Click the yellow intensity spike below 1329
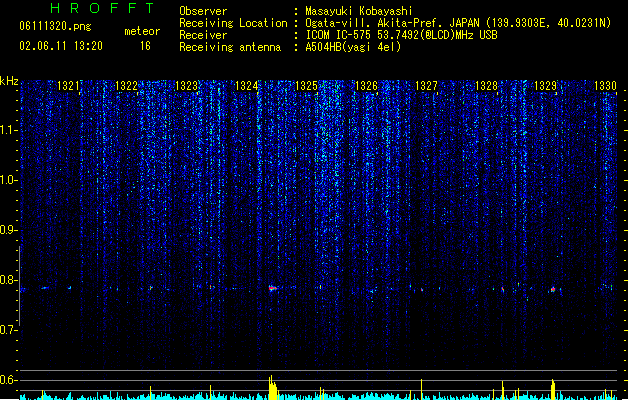The height and width of the screenshot is (400, 629). click(x=553, y=390)
